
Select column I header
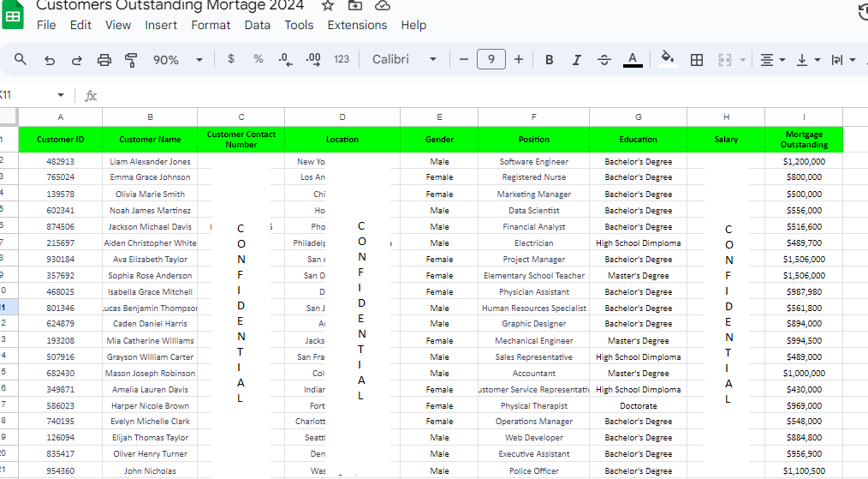point(804,117)
